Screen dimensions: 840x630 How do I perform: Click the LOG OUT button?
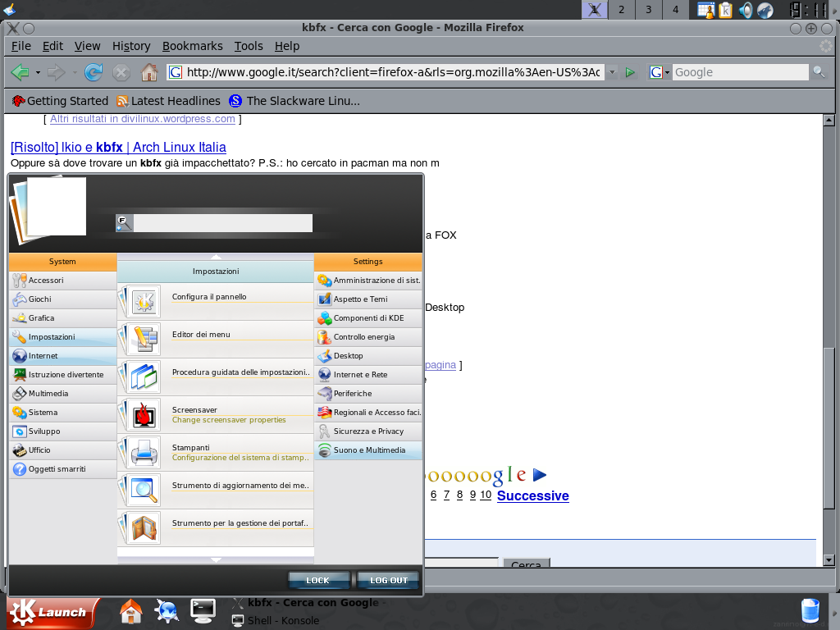tap(388, 580)
